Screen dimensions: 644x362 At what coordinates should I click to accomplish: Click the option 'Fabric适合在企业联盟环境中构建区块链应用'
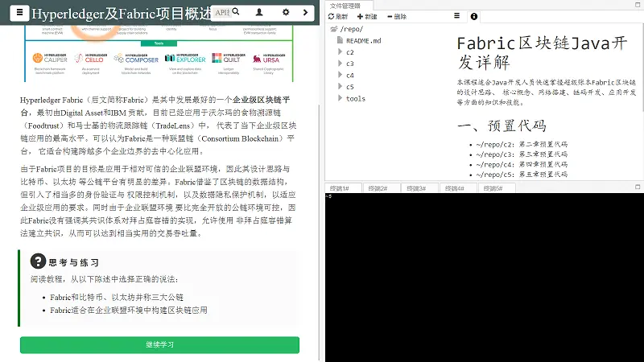[x=129, y=311]
